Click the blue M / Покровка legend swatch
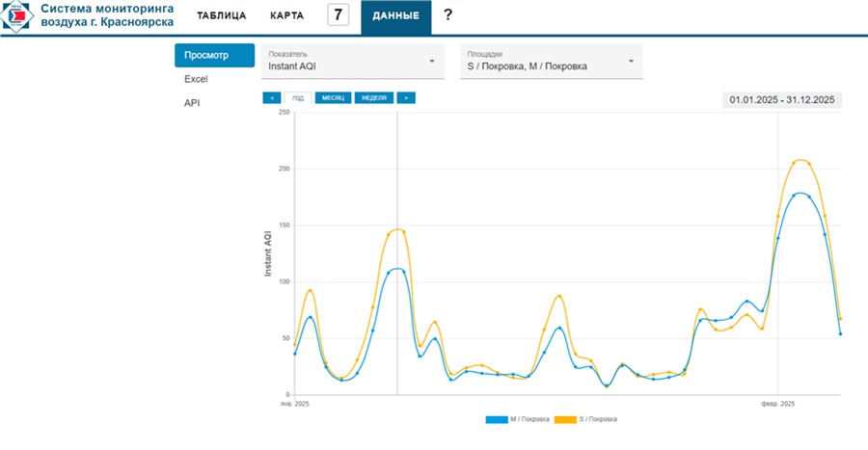Image resolution: width=868 pixels, height=450 pixels. (x=498, y=419)
